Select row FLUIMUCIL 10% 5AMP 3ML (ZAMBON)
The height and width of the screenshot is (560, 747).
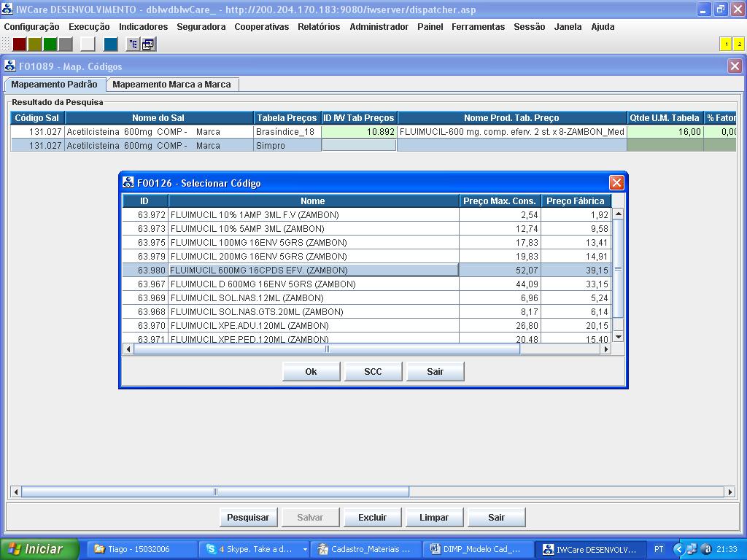367,228
